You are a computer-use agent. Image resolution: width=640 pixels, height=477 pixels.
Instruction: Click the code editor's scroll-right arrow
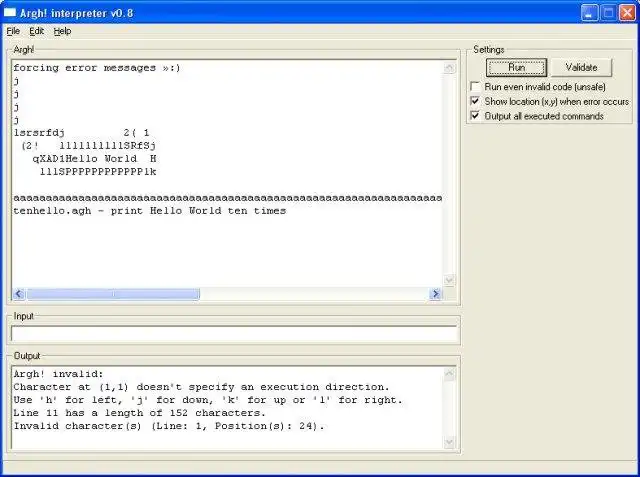[435, 294]
